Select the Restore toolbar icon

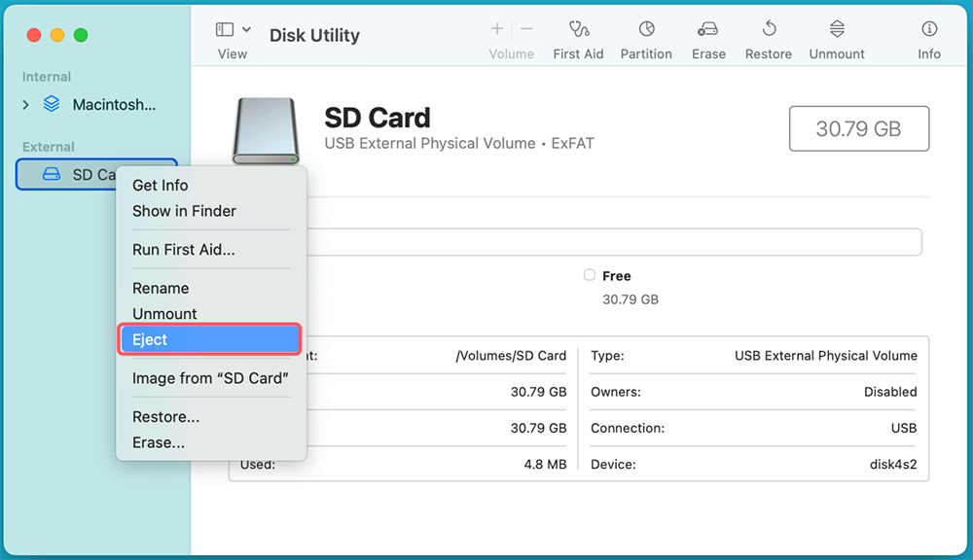tap(769, 29)
